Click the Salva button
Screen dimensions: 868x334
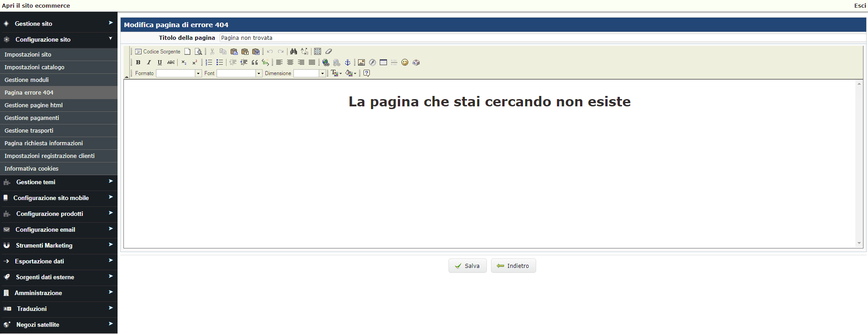pyautogui.click(x=467, y=266)
